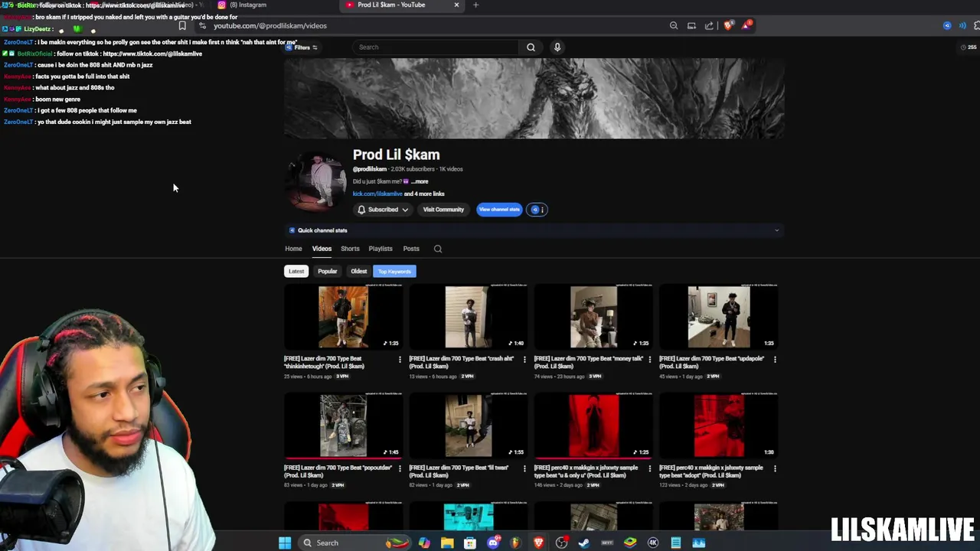Select the Popular sort chip
This screenshot has height=551, width=980.
coord(328,271)
